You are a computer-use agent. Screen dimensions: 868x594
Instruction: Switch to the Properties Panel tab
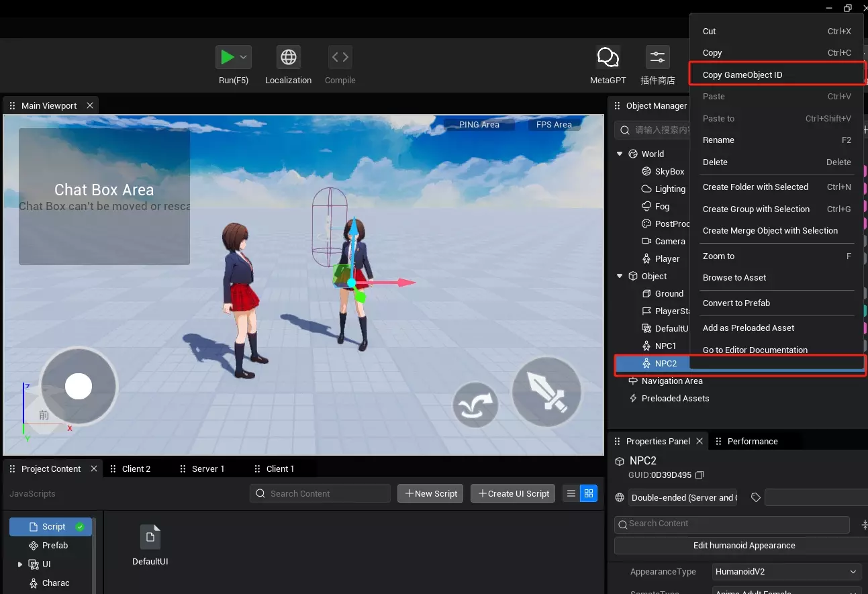pyautogui.click(x=658, y=441)
